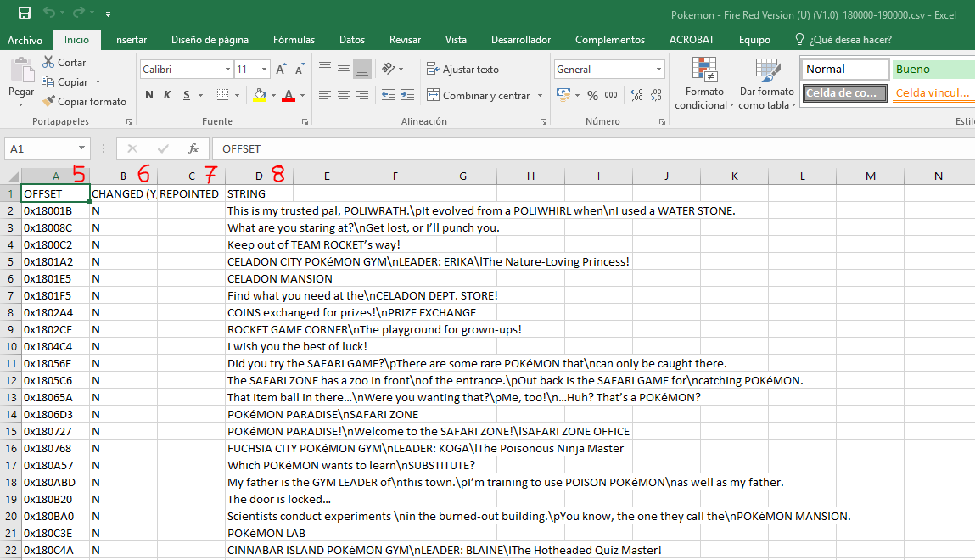
Task: Decrease the indent
Action: click(x=388, y=95)
